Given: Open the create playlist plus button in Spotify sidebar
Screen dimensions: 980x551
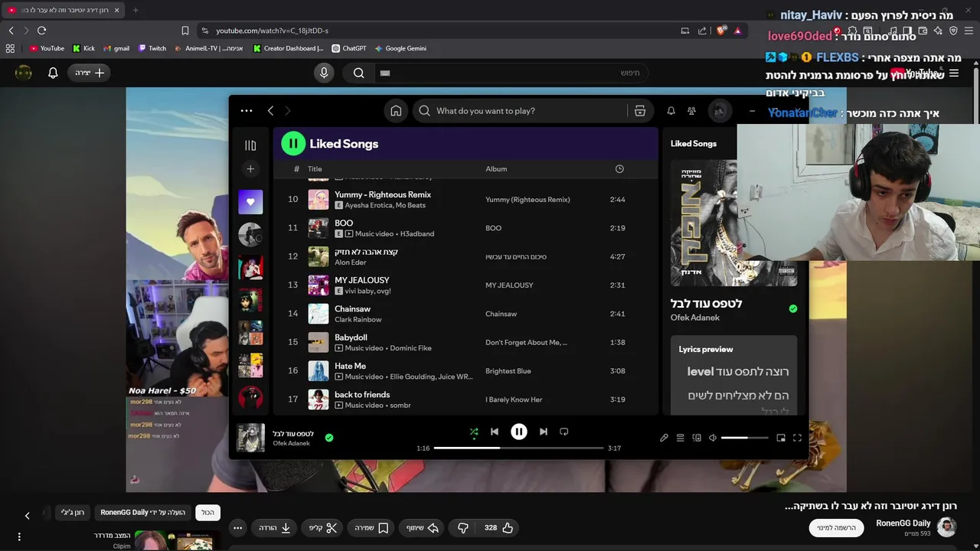Looking at the screenshot, I should point(250,169).
